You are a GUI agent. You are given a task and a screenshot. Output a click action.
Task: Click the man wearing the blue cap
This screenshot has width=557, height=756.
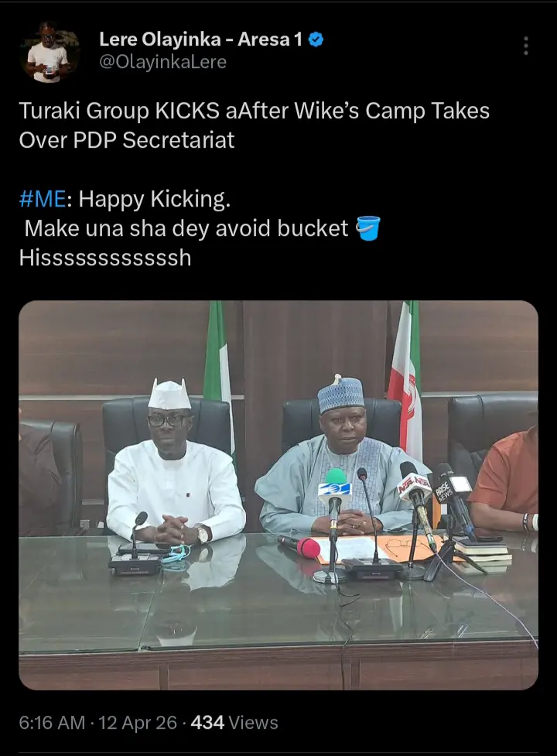[x=340, y=457]
